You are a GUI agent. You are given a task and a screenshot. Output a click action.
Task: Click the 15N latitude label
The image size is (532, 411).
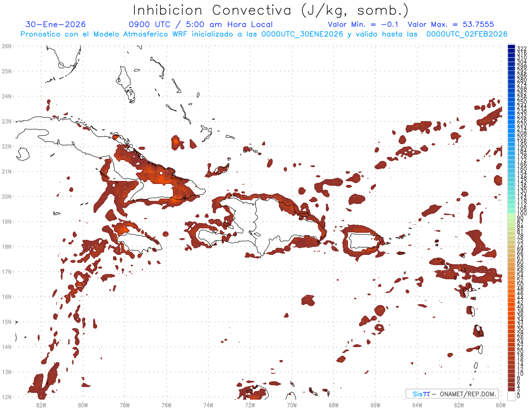point(7,321)
